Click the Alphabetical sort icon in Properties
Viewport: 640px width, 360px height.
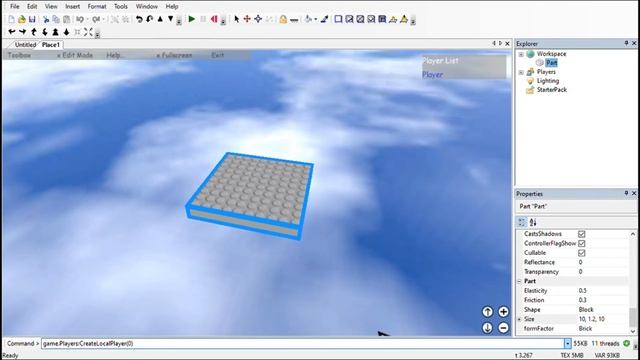(x=533, y=222)
